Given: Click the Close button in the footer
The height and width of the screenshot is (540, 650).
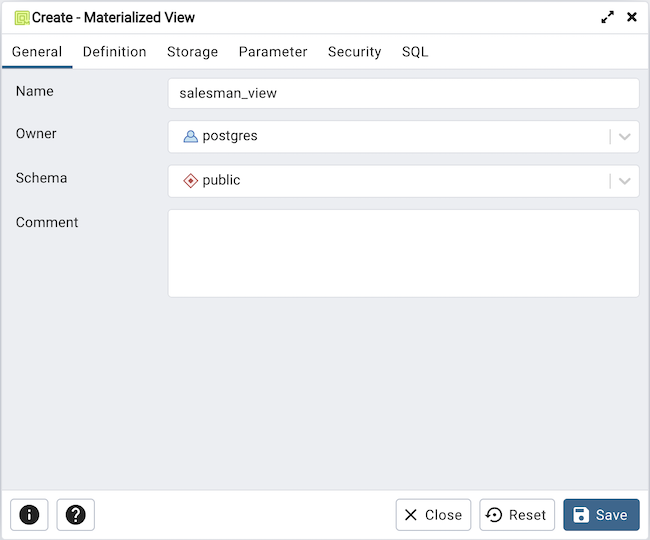Looking at the screenshot, I should pyautogui.click(x=433, y=515).
